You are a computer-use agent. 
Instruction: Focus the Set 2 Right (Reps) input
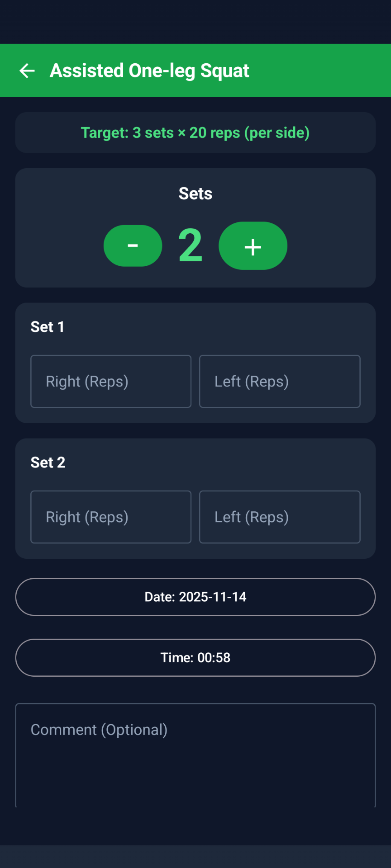pos(111,517)
